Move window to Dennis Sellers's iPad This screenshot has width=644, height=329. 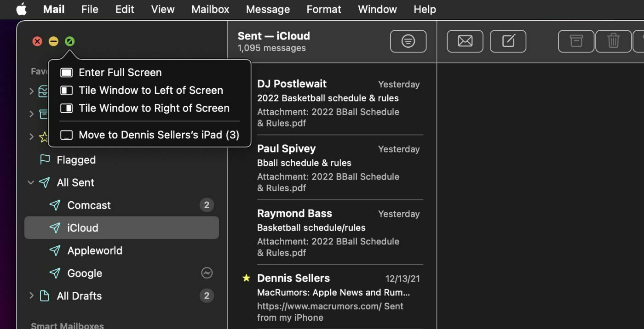click(x=149, y=135)
